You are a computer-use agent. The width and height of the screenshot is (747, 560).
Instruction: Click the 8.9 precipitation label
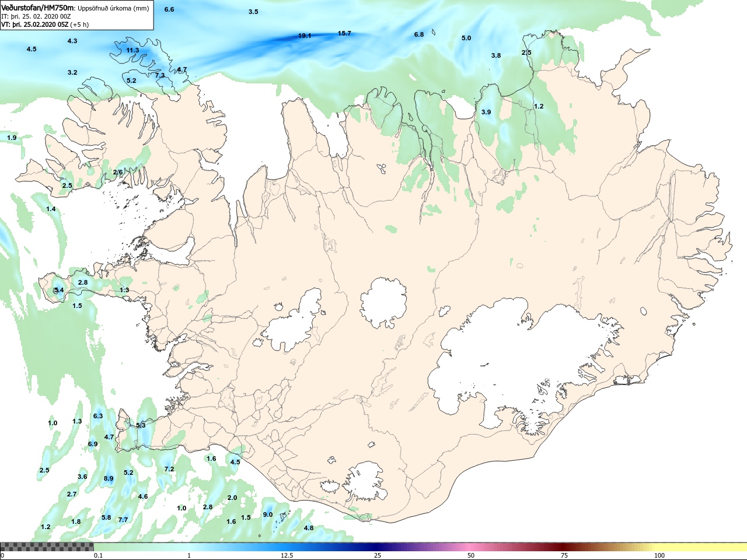(109, 478)
